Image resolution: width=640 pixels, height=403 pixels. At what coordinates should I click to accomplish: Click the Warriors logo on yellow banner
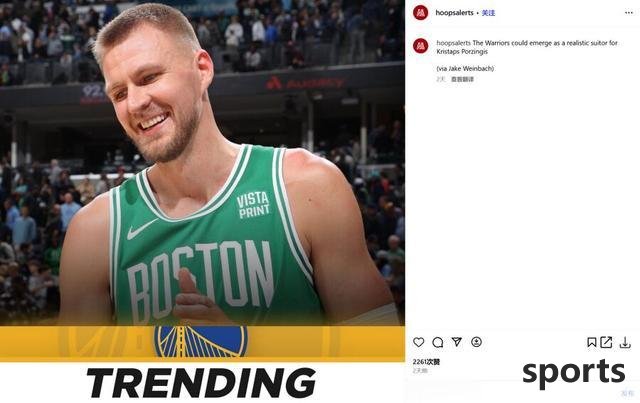(x=200, y=341)
